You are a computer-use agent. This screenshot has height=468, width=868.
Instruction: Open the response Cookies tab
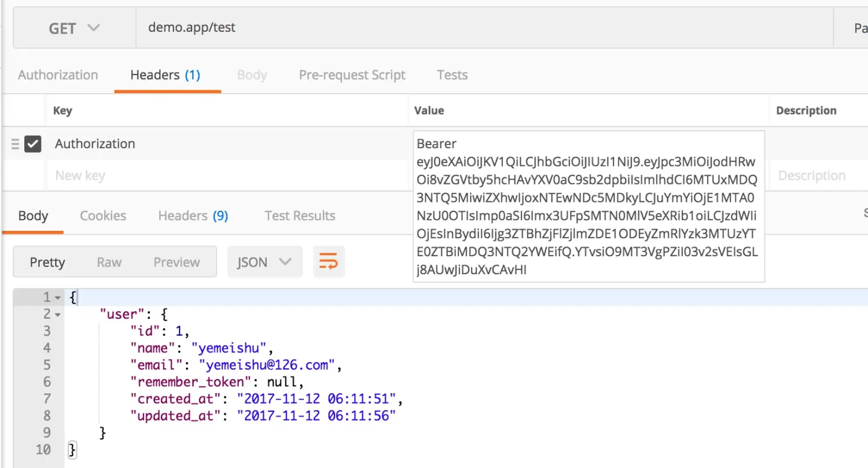[103, 216]
